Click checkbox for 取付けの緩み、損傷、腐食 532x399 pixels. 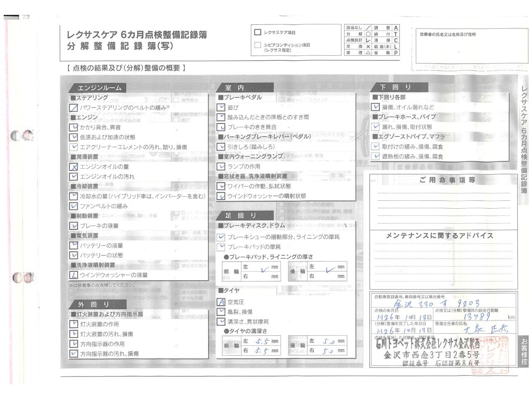[376, 147]
